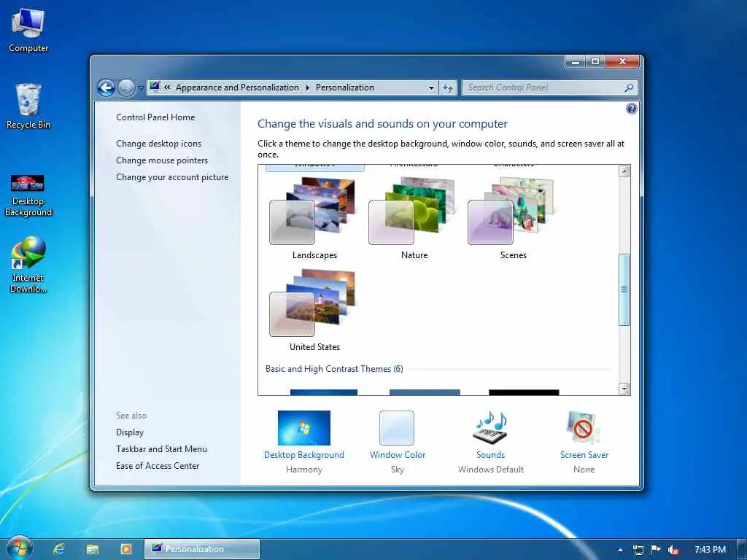
Task: Click the breadcrumb arrow after Appearance and Personalization
Action: 307,87
